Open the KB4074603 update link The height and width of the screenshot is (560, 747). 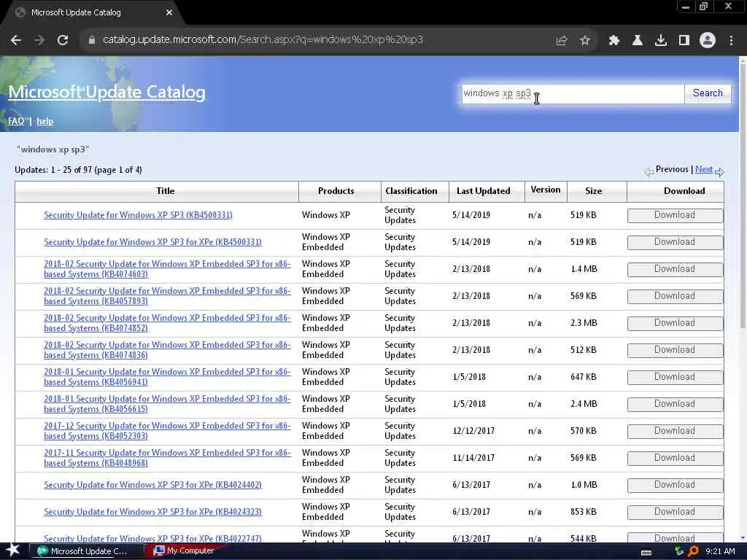point(167,269)
